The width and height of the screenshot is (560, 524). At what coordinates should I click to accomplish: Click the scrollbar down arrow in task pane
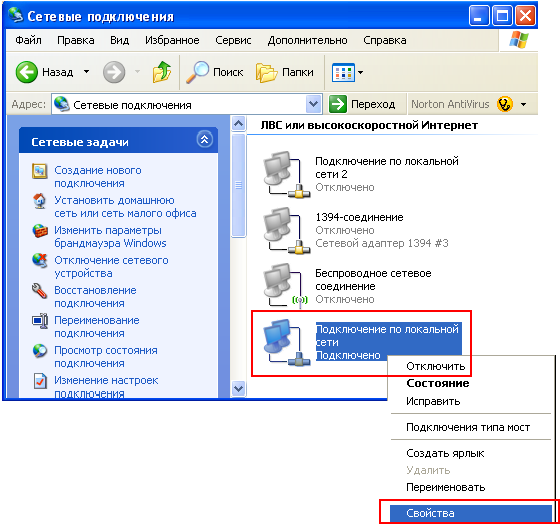tap(238, 388)
